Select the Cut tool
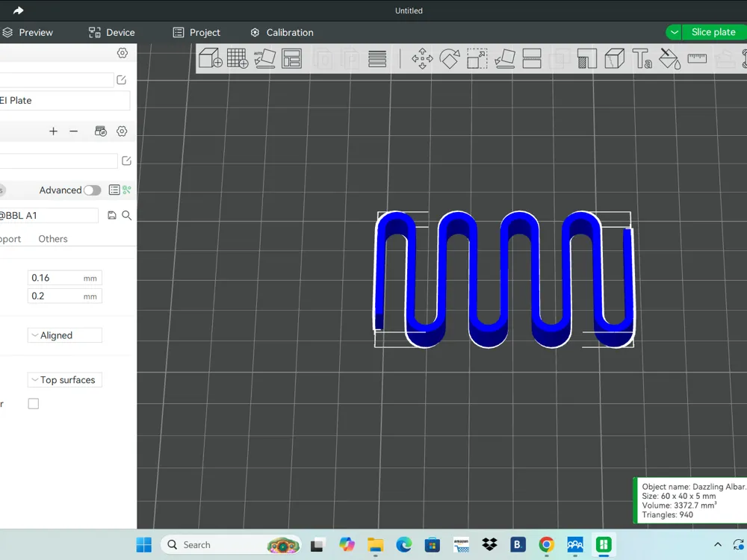Viewport: 747px width, 560px height. (x=532, y=58)
